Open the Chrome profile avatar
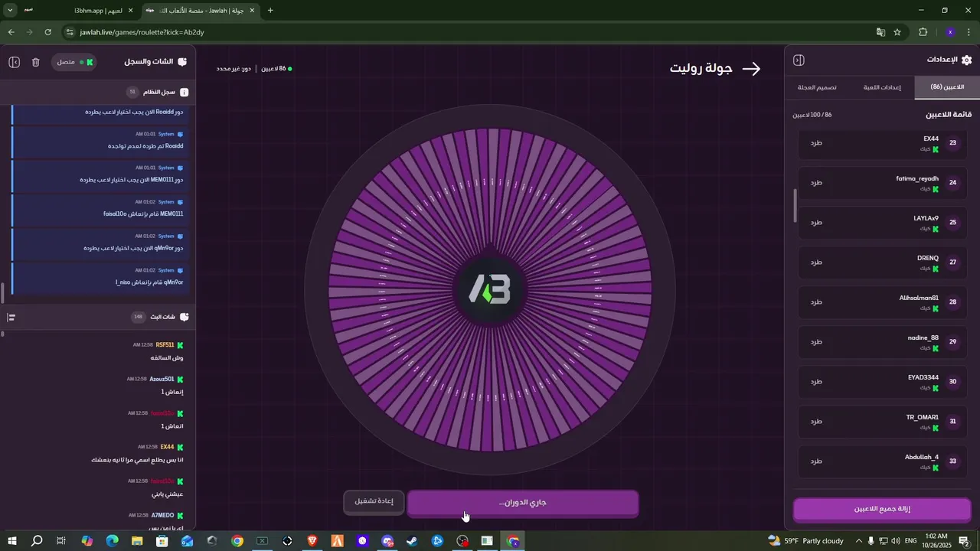This screenshot has width=980, height=551. tap(950, 32)
